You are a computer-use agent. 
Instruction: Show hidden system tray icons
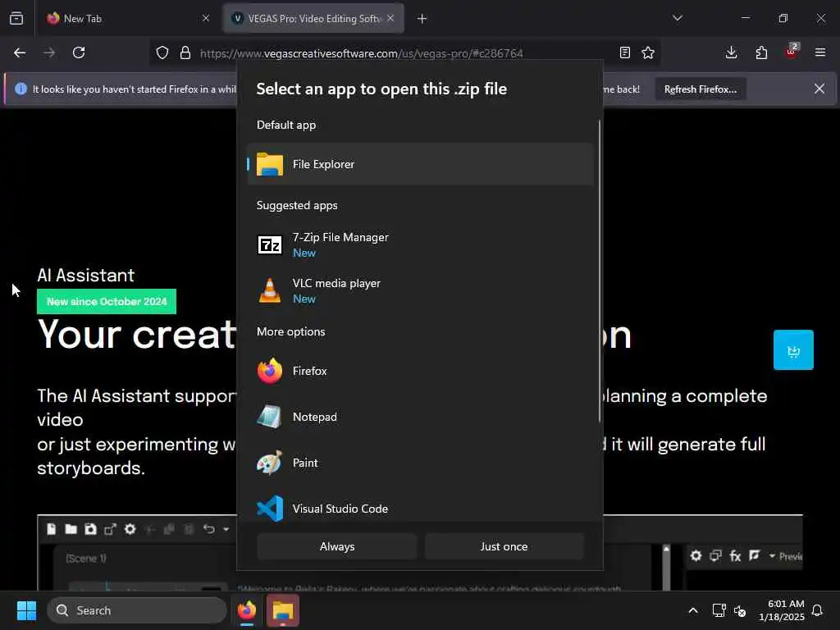[692, 610]
